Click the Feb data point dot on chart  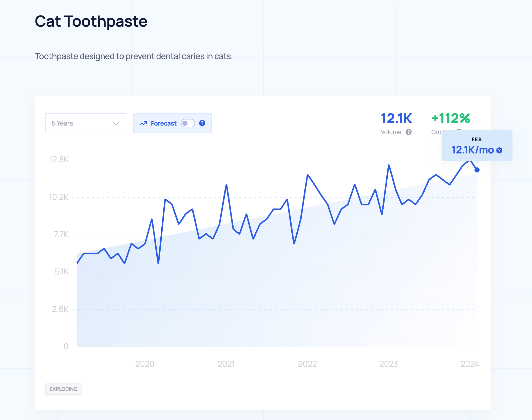(x=477, y=170)
